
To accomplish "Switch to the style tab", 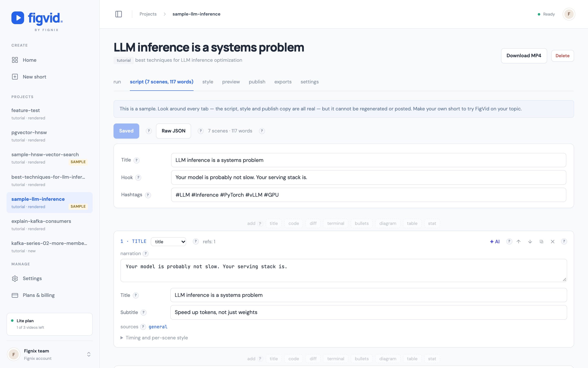I will point(208,82).
